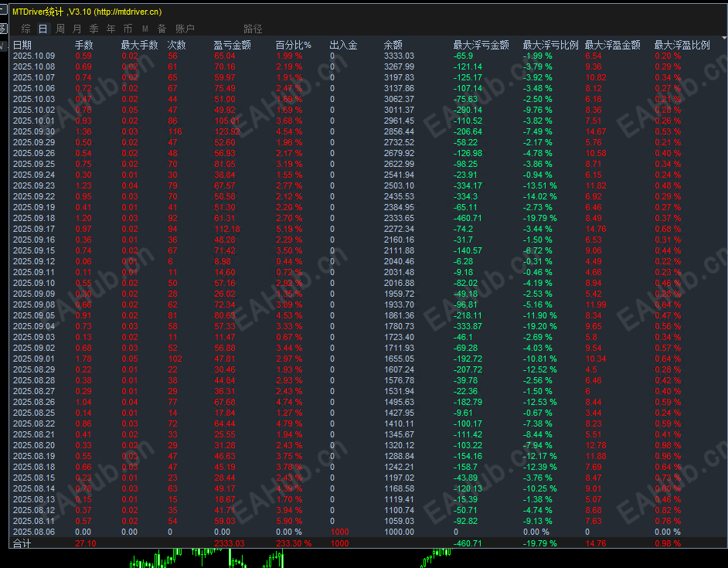This screenshot has width=728, height=568.
Task: View yearly (年) statistics
Action: [111, 28]
